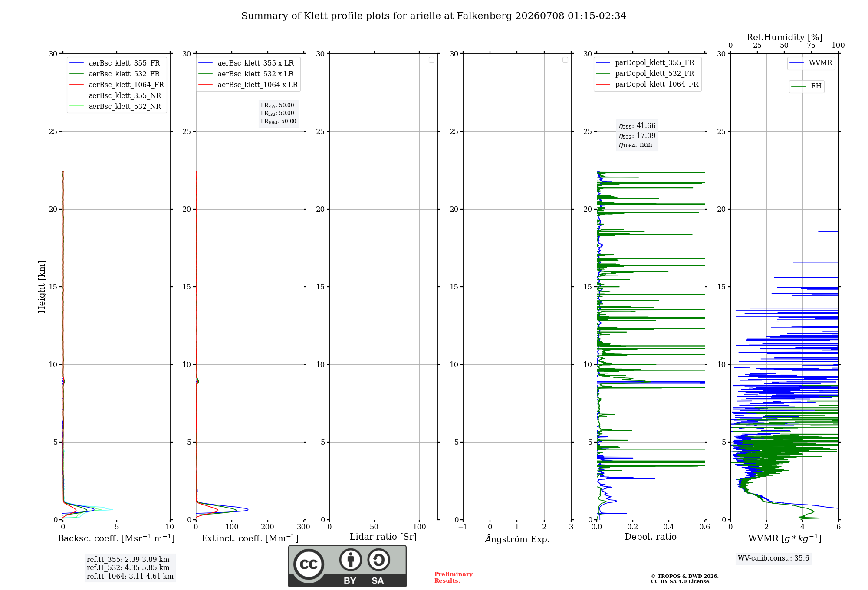868x590 pixels.
Task: Click the Rel.Humidity [%] top axis label
Action: pos(784,37)
